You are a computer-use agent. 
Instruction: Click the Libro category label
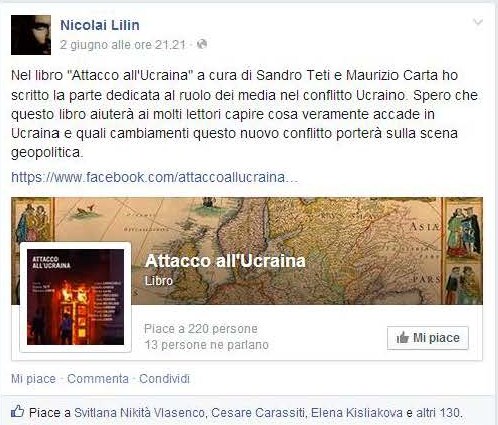coord(159,281)
